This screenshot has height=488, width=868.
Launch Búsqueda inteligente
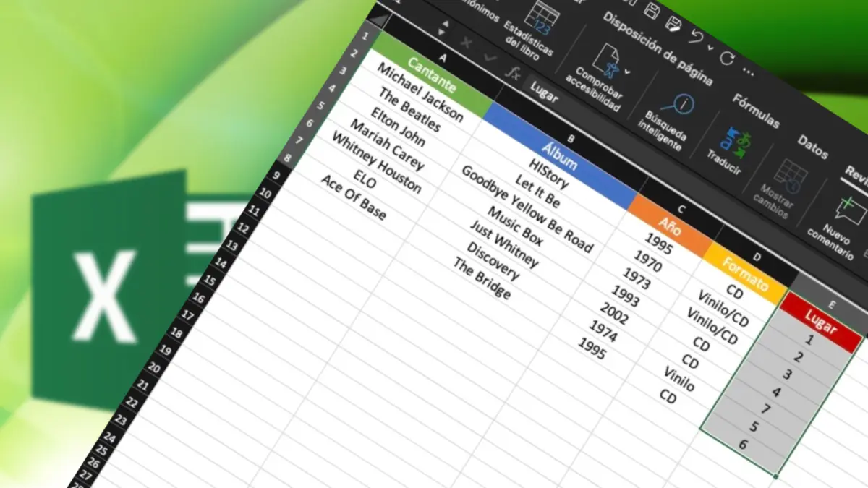(676, 106)
